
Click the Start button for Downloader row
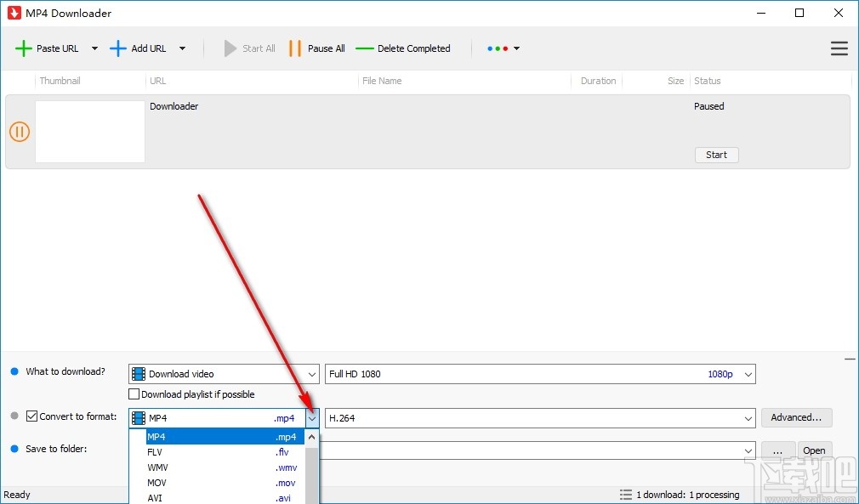[717, 155]
